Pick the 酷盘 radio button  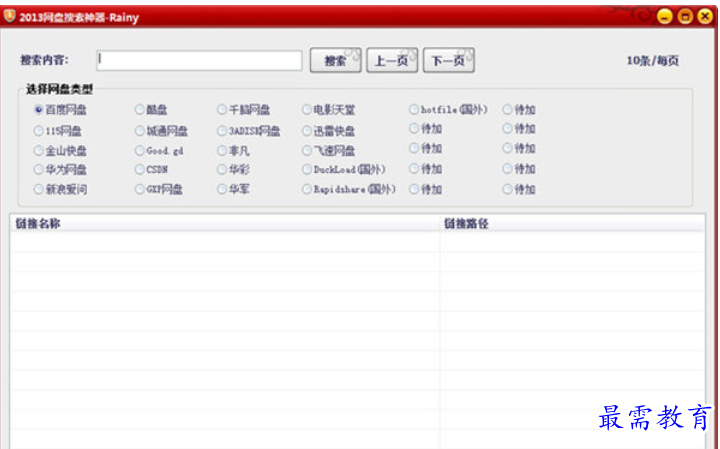[x=151, y=110]
